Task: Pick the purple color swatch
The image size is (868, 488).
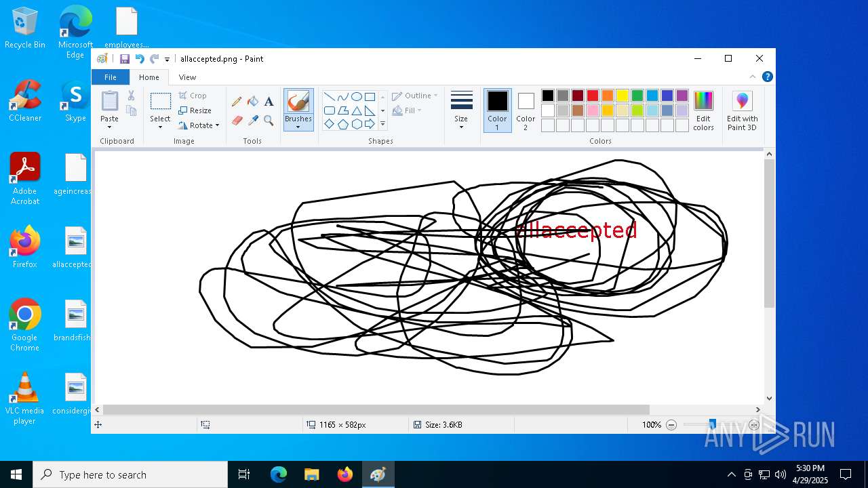Action: (x=682, y=96)
